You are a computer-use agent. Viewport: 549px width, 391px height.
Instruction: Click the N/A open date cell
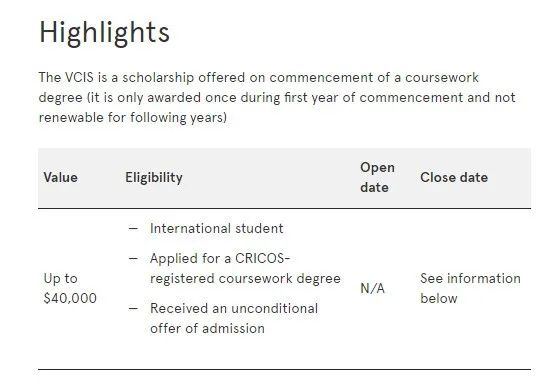372,288
